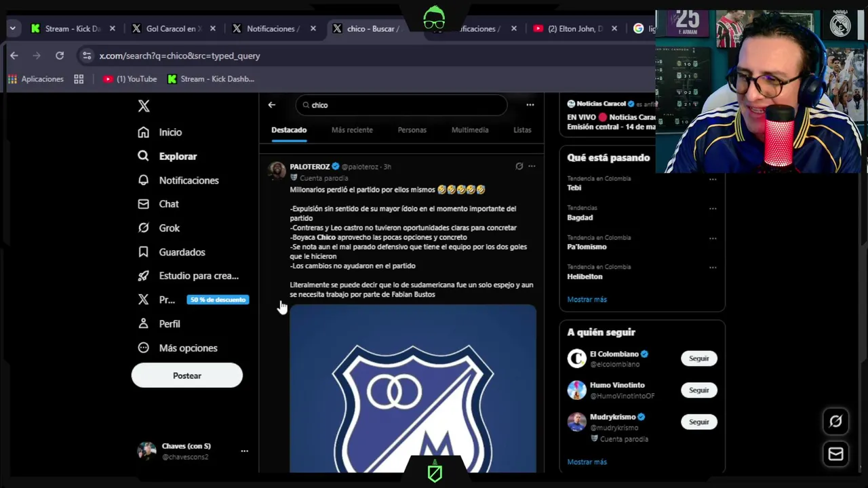
Task: Open (1) YouTube bookmark
Action: (x=130, y=79)
